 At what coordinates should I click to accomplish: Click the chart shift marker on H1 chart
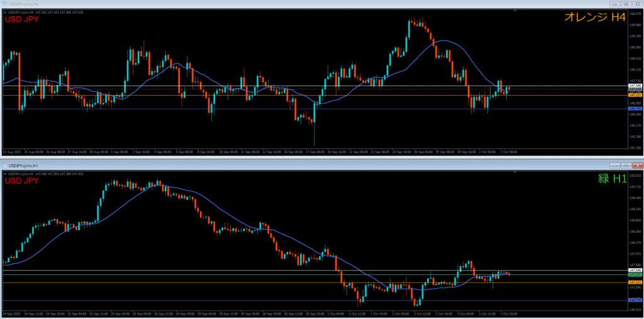514,172
